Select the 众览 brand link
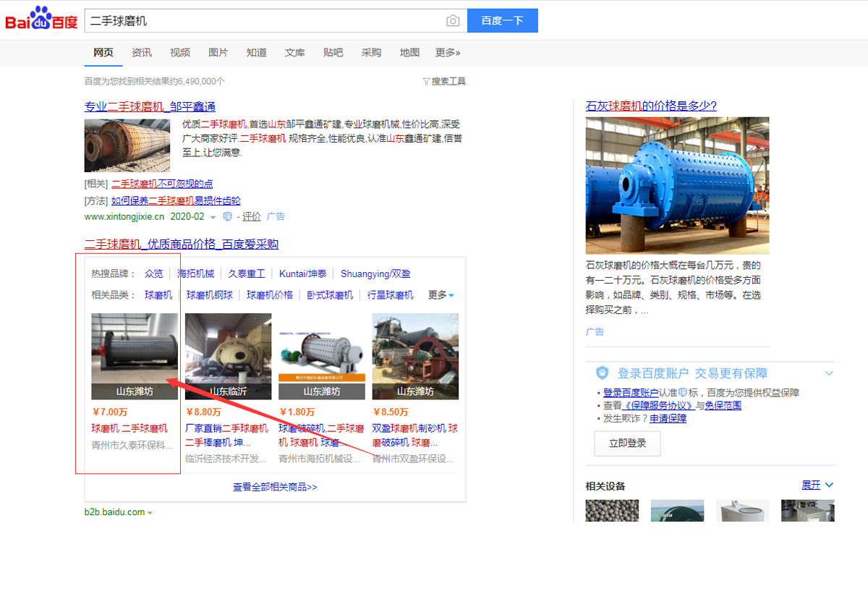The width and height of the screenshot is (868, 607). click(x=154, y=274)
